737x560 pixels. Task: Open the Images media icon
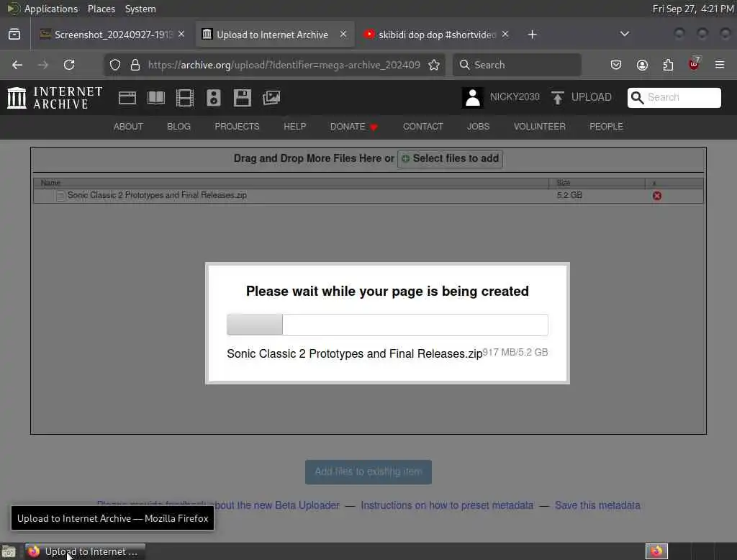[271, 98]
